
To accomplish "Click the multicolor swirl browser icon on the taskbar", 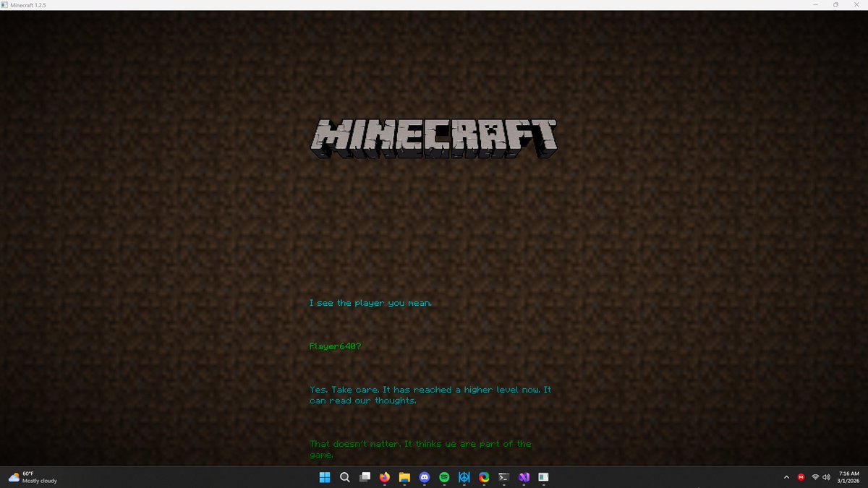I will (485, 477).
